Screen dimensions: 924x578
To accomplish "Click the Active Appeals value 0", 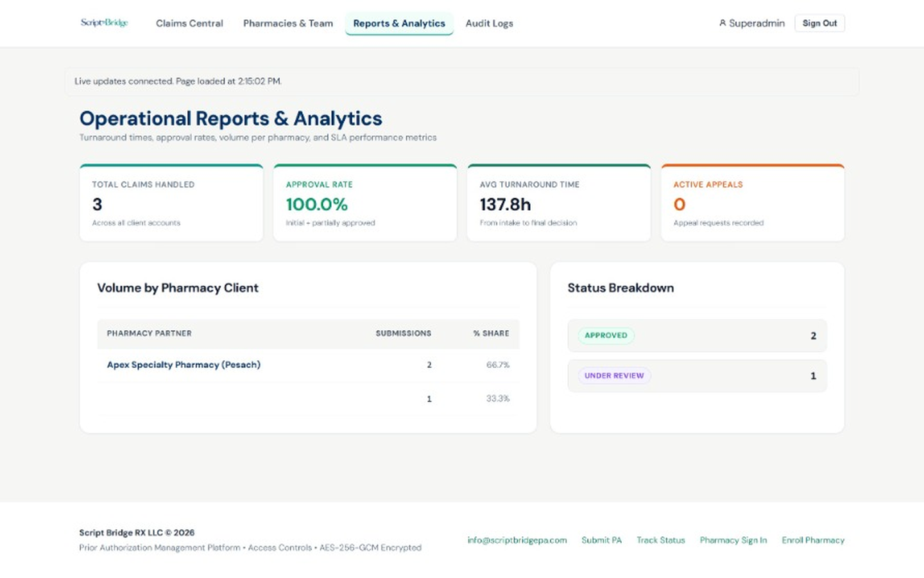I will point(680,204).
